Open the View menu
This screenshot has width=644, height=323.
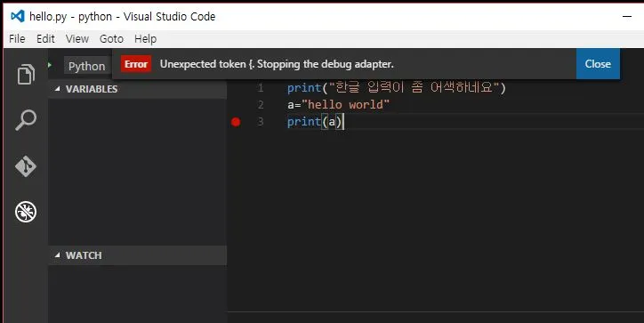tap(77, 38)
